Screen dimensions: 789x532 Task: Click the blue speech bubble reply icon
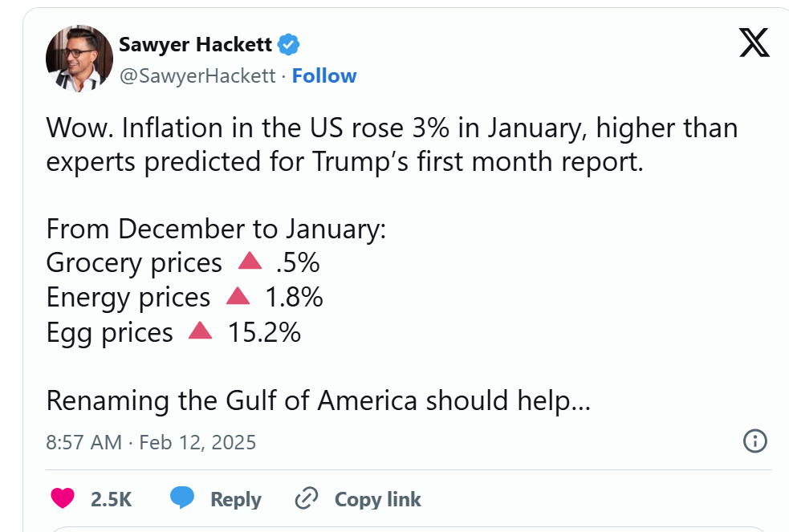coord(182,497)
